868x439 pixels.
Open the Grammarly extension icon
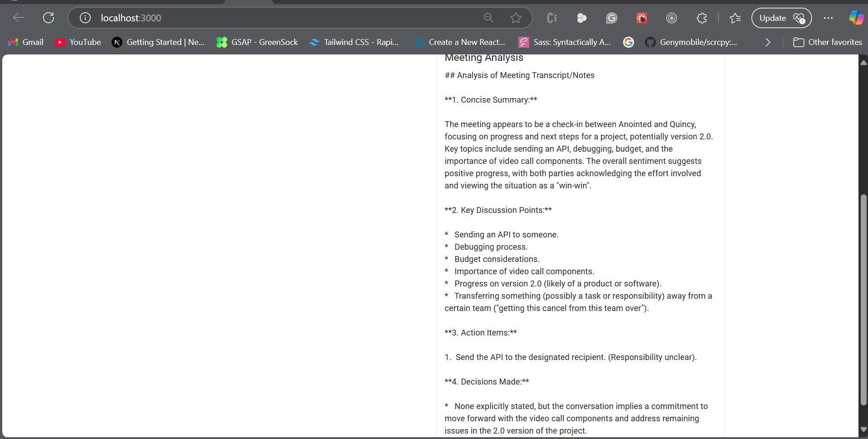[611, 18]
